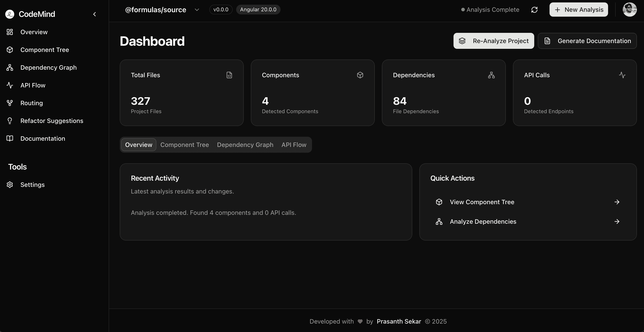
Task: Click the Generate Documentation button
Action: click(x=587, y=41)
